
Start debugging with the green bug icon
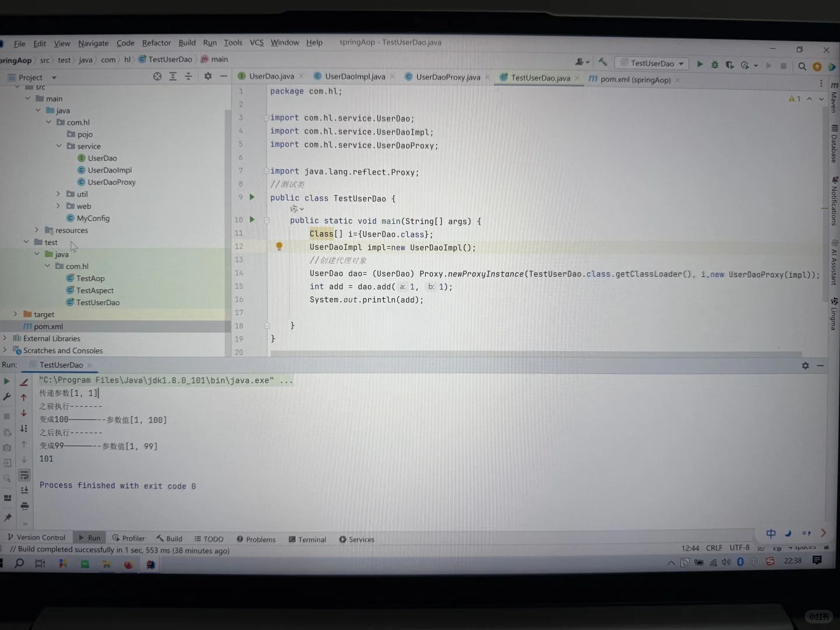(x=715, y=65)
